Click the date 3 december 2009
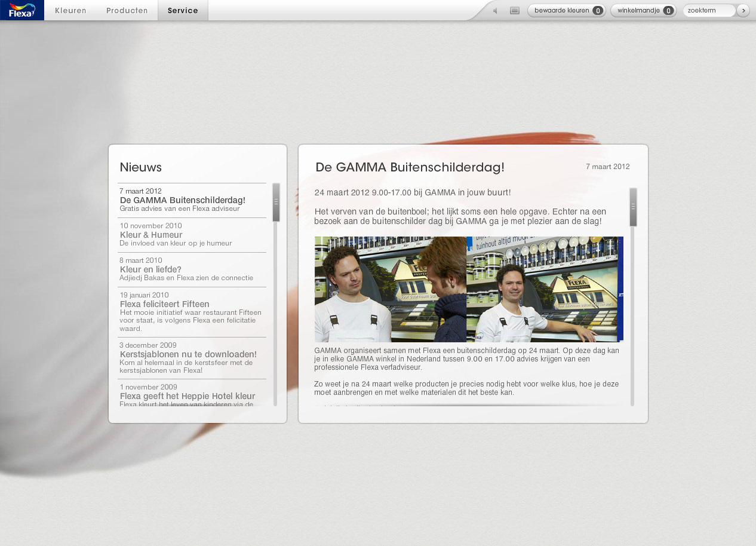The image size is (756, 546). (x=148, y=345)
